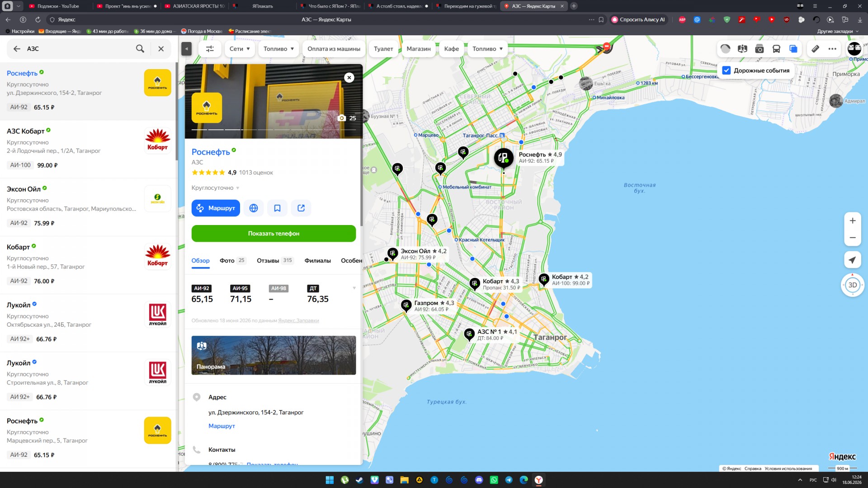Viewport: 868px width, 488px height.
Task: Switch the map to 3D tilt
Action: pos(853,285)
